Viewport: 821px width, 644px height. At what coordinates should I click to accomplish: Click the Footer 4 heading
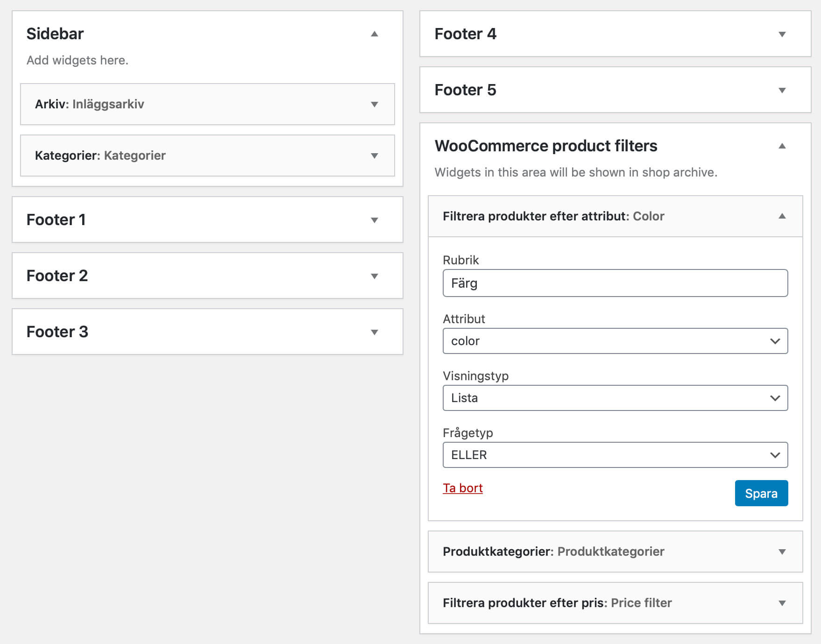point(465,34)
